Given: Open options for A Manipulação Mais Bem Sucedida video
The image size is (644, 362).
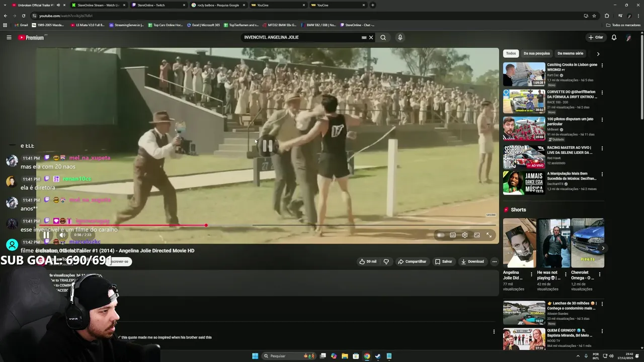Looking at the screenshot, I should click(x=602, y=174).
